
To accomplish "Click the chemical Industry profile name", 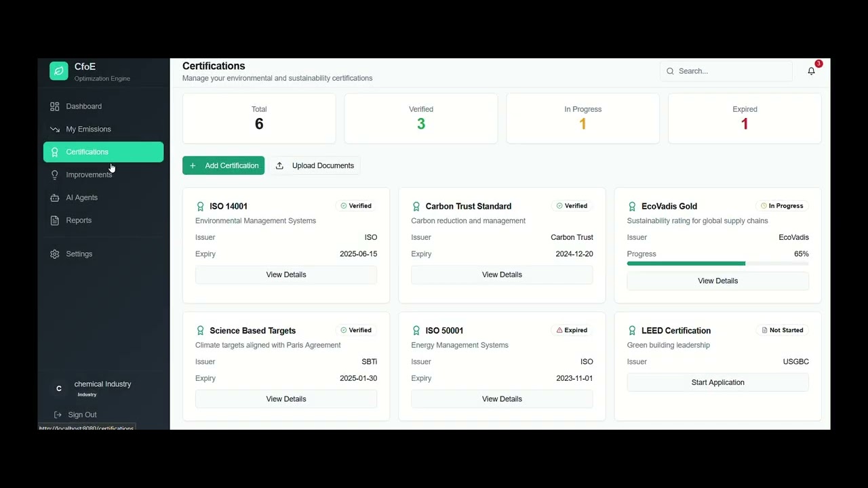I will pos(102,384).
